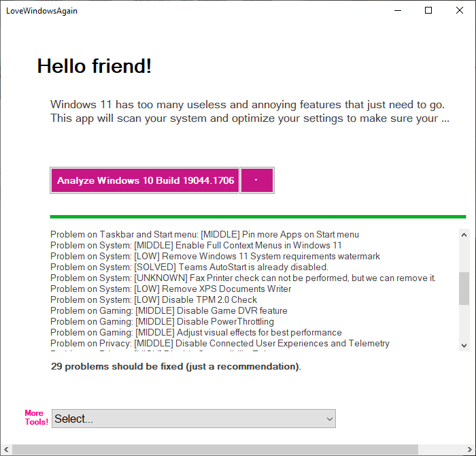Viewport: 476px width, 456px height.
Task: Select 'Pin more Apps on Start menu' entry
Action: click(205, 235)
